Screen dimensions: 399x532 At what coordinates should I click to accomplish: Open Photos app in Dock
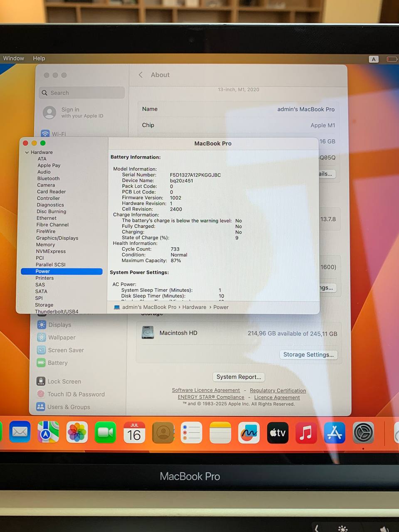coord(77,432)
